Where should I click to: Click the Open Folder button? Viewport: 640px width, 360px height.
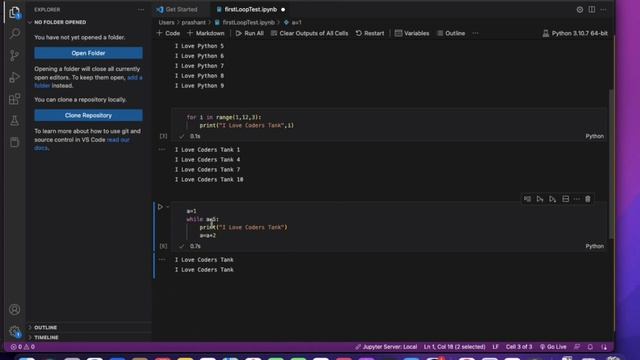point(89,53)
